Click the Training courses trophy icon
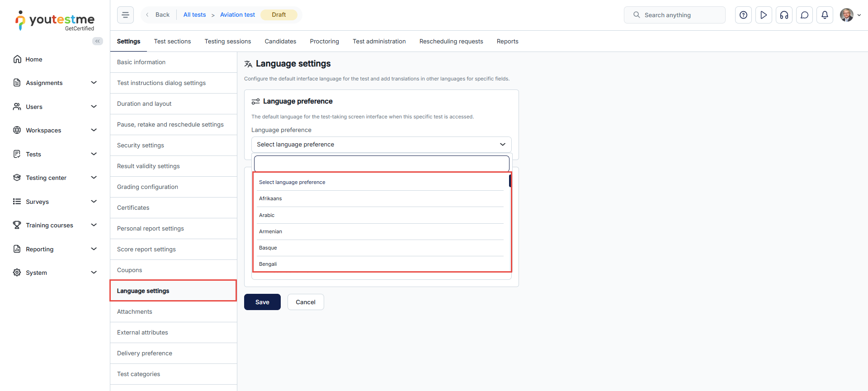 pyautogui.click(x=17, y=225)
